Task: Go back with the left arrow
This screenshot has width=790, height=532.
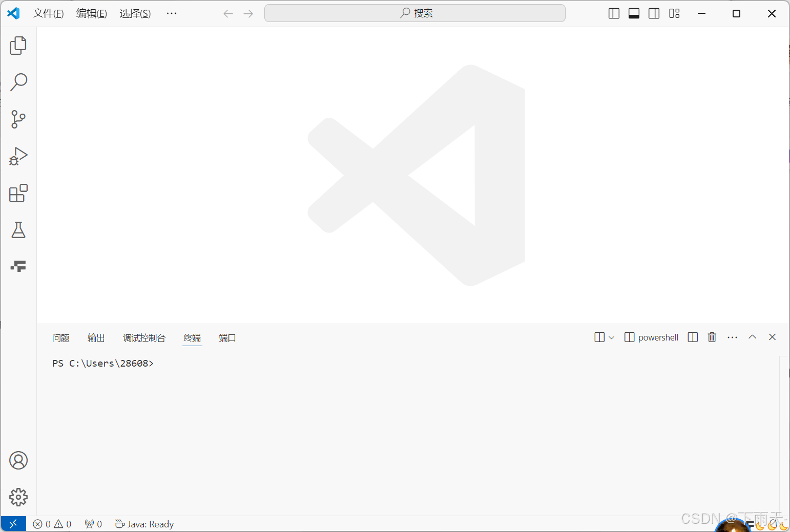Action: (x=228, y=13)
